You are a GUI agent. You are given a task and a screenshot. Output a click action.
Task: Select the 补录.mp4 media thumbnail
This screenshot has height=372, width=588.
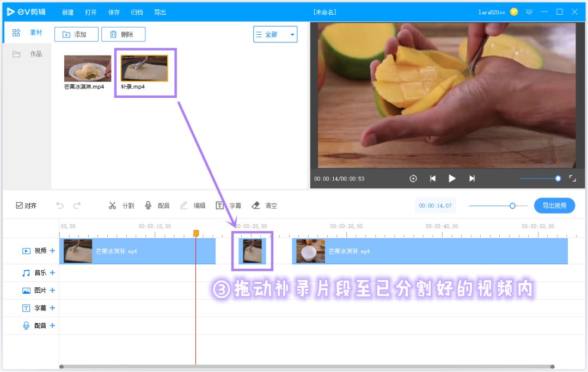click(x=144, y=68)
